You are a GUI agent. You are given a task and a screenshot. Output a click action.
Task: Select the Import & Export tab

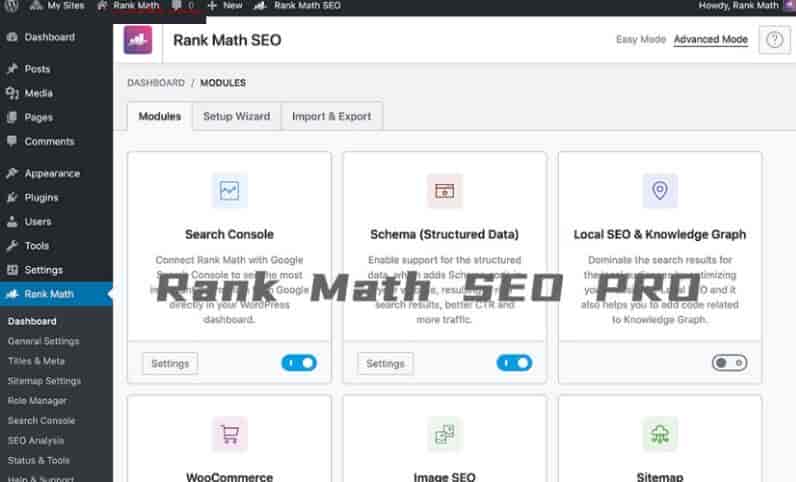point(331,116)
